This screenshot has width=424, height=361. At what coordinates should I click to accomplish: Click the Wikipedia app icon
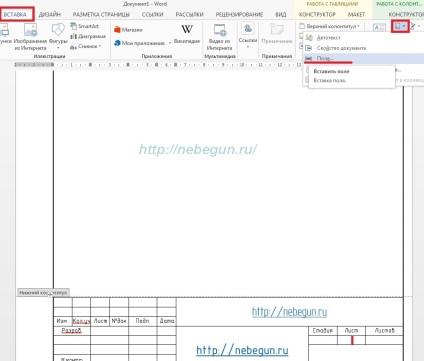click(187, 30)
